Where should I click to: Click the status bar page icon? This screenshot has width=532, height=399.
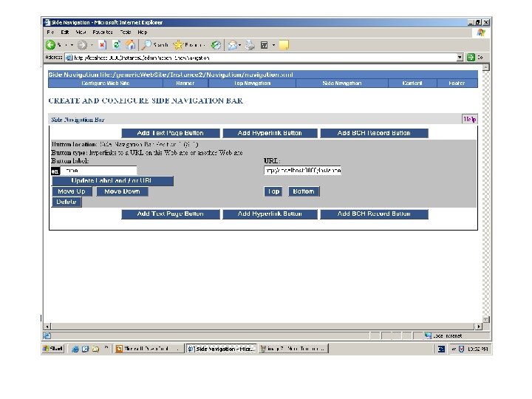(x=47, y=336)
